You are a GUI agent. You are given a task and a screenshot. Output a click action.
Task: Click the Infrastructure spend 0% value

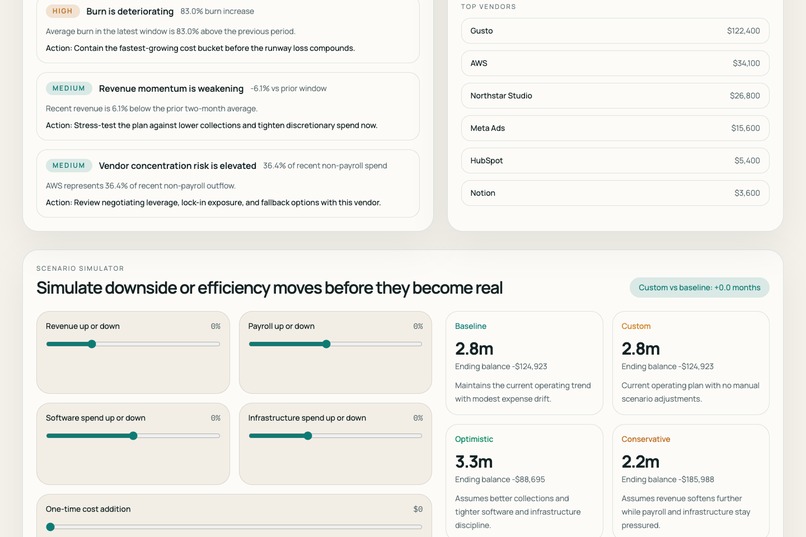click(418, 418)
